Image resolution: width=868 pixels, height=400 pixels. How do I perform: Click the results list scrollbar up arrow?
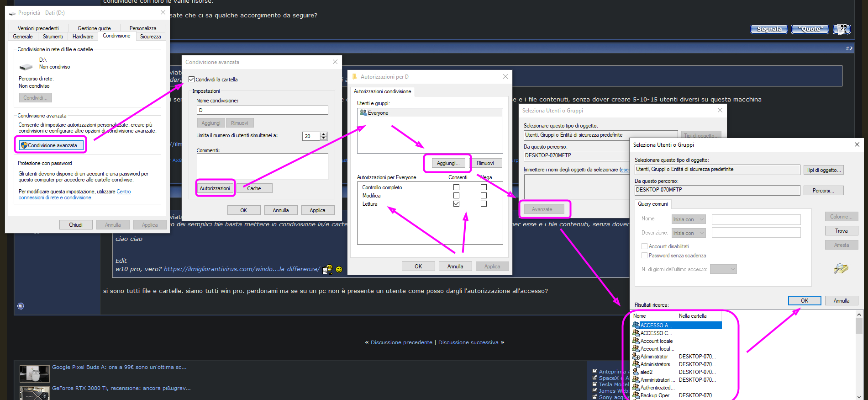coord(859,315)
